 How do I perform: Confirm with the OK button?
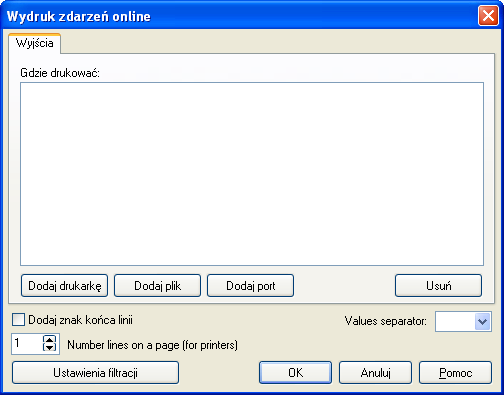[295, 373]
